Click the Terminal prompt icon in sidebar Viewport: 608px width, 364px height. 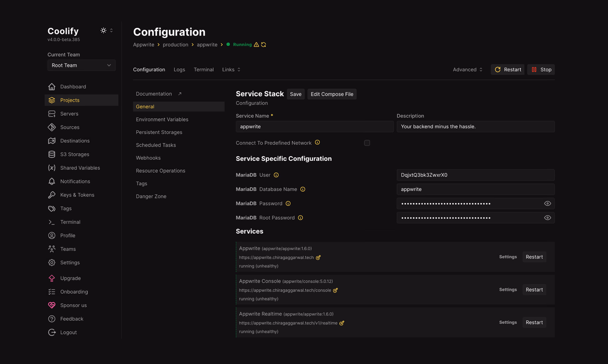[52, 222]
